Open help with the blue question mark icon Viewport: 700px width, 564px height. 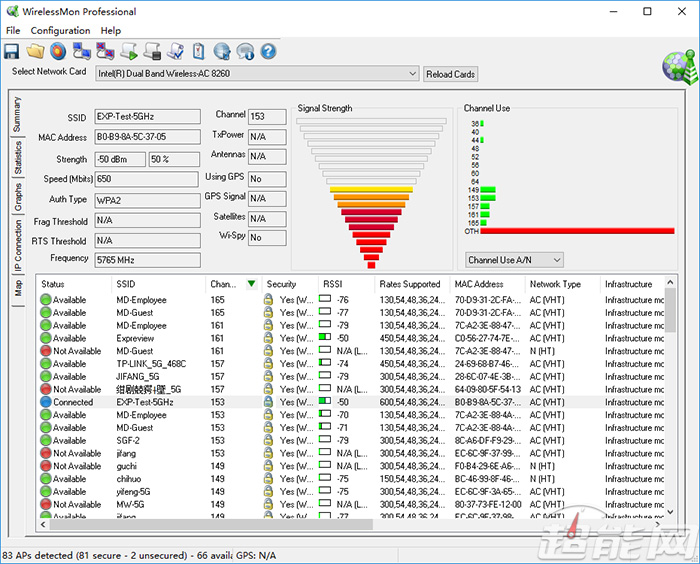[x=267, y=51]
